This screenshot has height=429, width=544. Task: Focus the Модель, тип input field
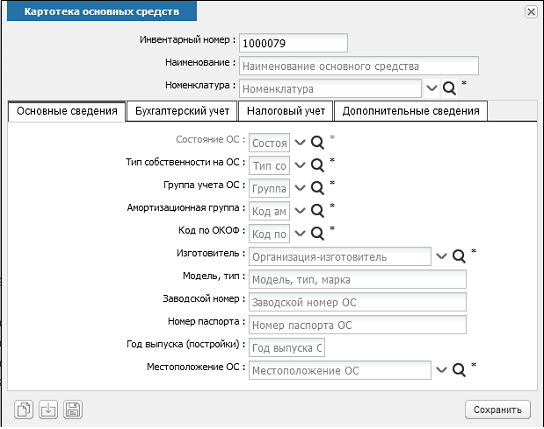coord(358,280)
